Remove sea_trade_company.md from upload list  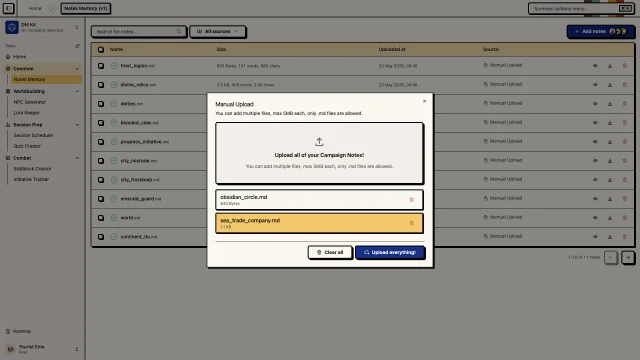pyautogui.click(x=411, y=223)
